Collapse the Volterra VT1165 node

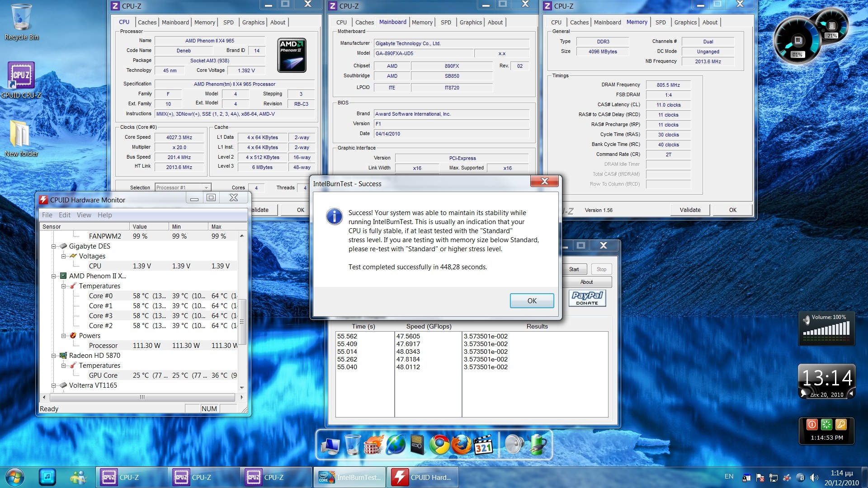pos(53,385)
